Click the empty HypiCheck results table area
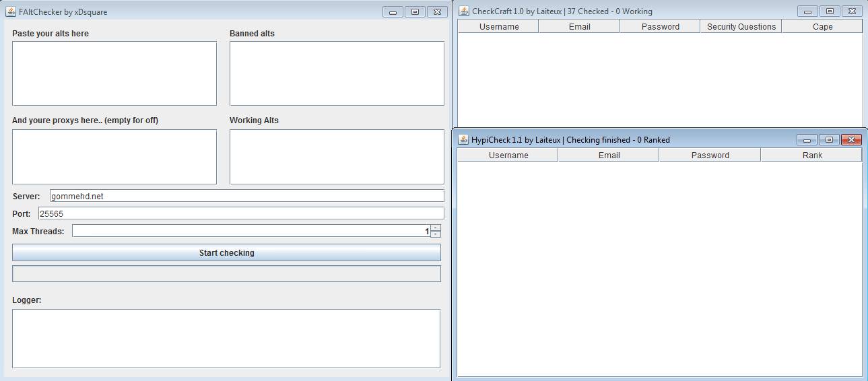 (659, 269)
